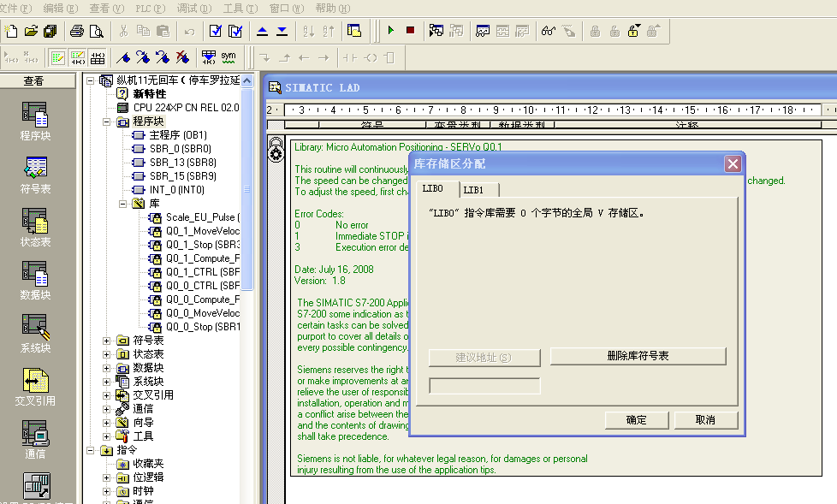Click the Save all toolbar icon
The height and width of the screenshot is (504, 837).
pyautogui.click(x=50, y=31)
